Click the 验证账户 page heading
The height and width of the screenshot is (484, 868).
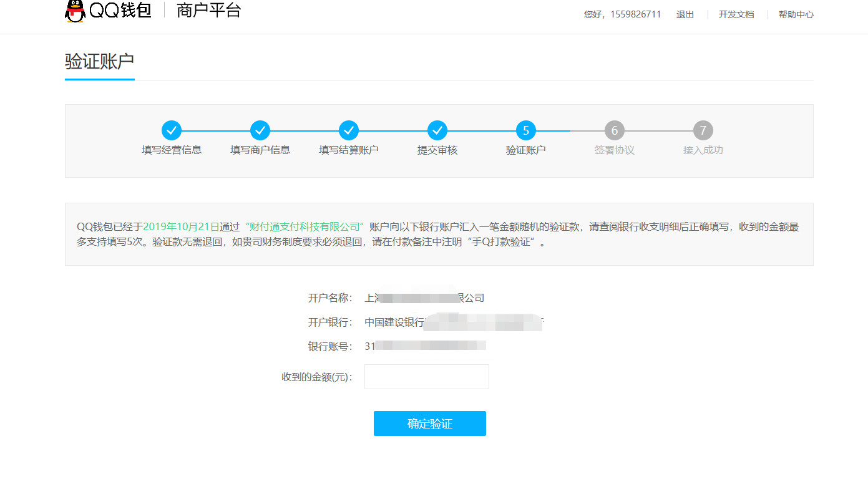(99, 62)
